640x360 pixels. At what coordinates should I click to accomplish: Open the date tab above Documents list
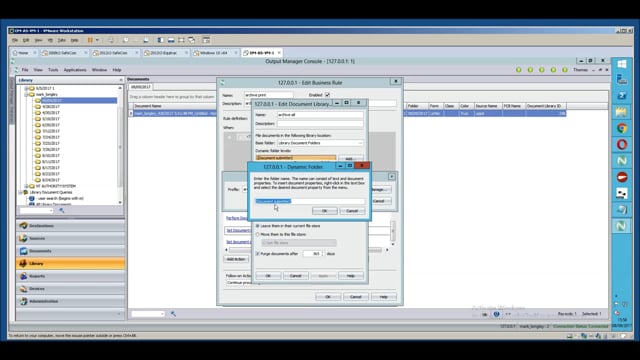[141, 87]
